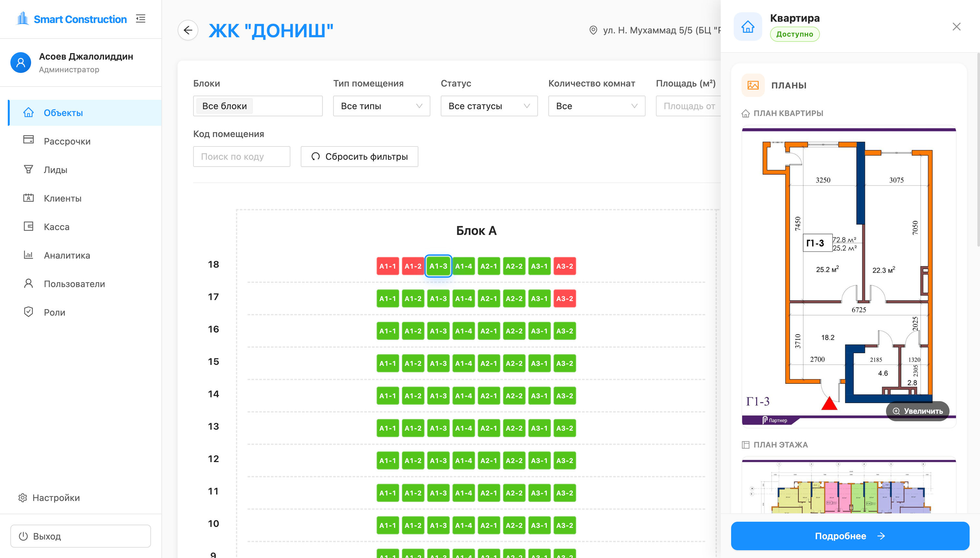Click the floor number 18 label
This screenshot has width=980, height=558.
(214, 264)
